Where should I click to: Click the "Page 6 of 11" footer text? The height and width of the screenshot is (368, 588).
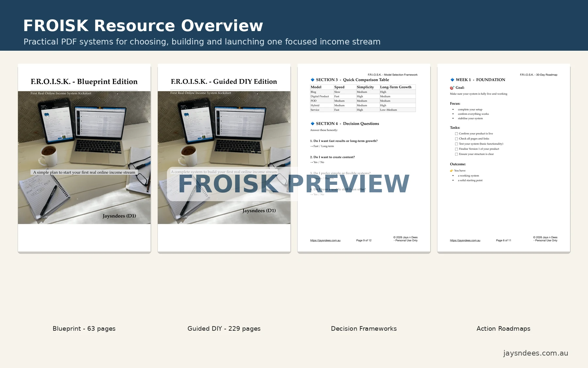[x=503, y=240]
